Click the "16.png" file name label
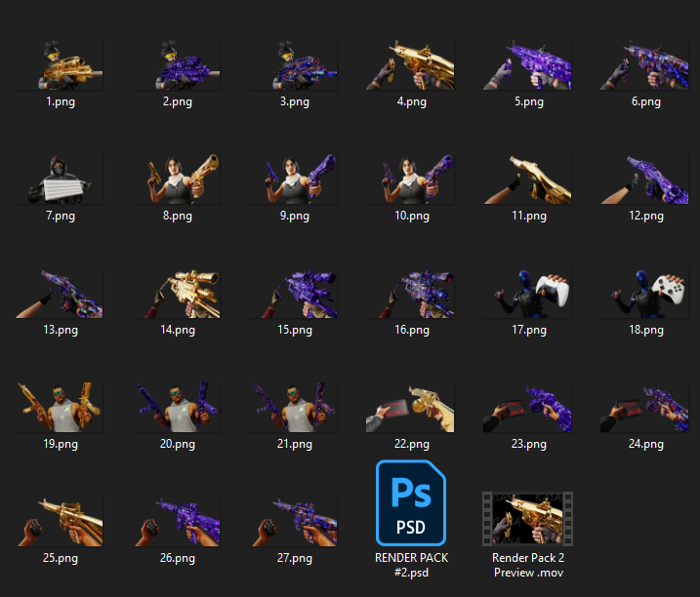The width and height of the screenshot is (700, 597). pyautogui.click(x=412, y=330)
